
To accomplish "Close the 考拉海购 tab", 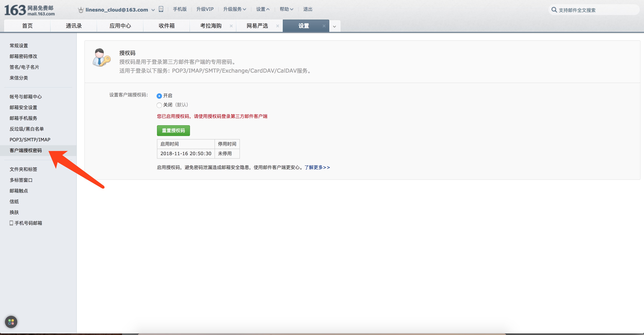I will pyautogui.click(x=231, y=26).
